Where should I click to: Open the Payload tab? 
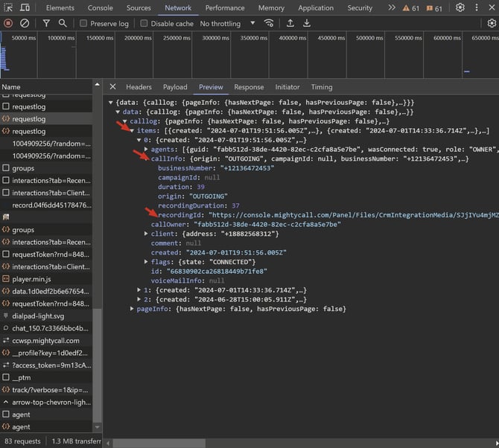[175, 87]
